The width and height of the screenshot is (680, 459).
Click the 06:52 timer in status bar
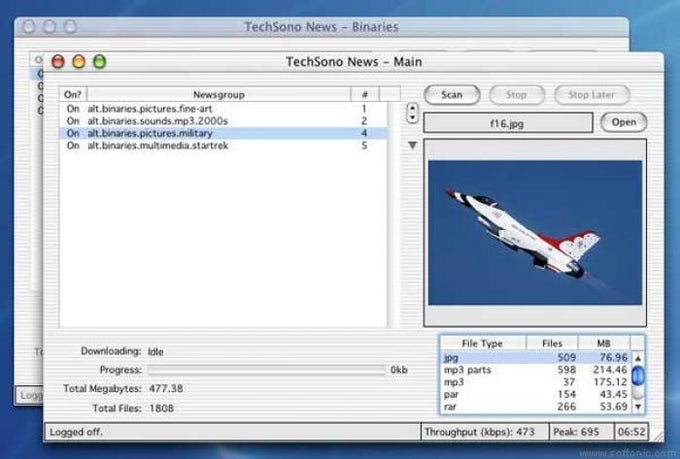click(x=631, y=432)
